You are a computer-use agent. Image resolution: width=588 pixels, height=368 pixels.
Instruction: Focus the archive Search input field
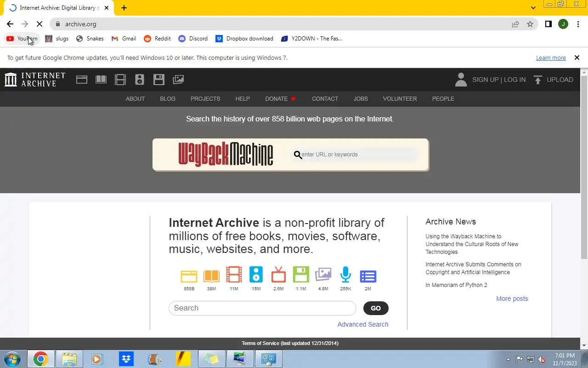(x=262, y=308)
